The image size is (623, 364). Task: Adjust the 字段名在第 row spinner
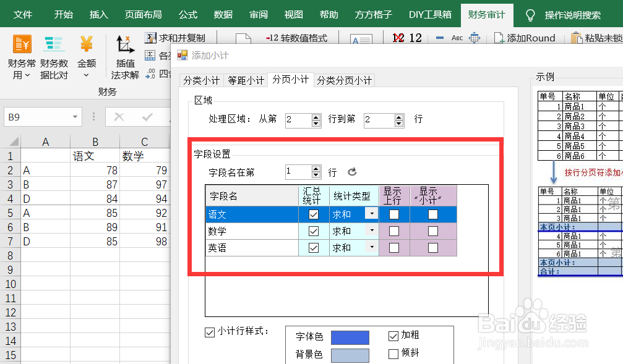click(x=316, y=172)
